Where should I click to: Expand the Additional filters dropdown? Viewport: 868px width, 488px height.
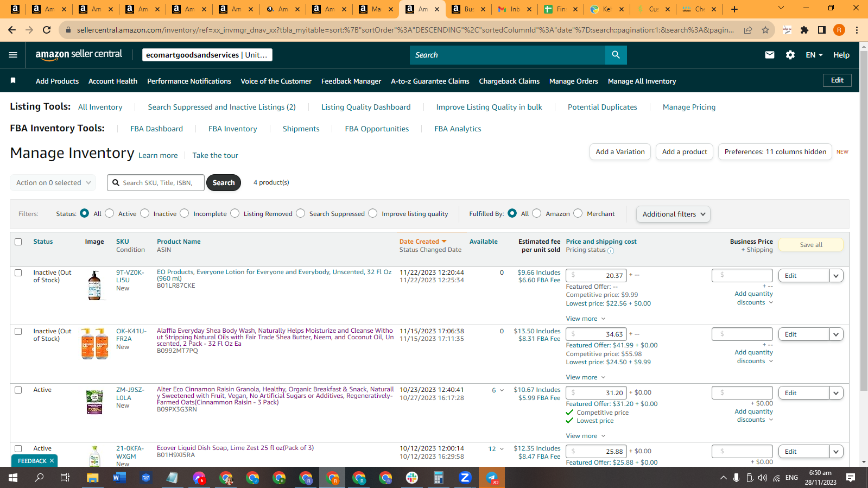click(x=673, y=214)
